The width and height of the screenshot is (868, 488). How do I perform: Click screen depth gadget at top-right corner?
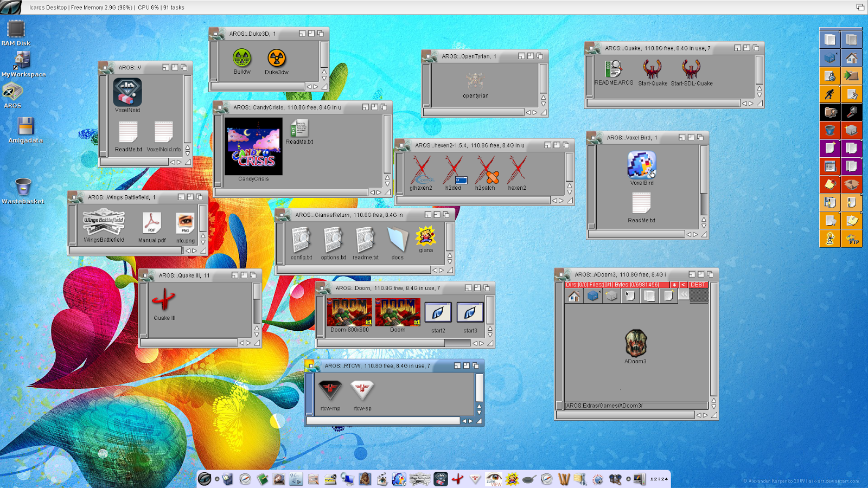pos(860,7)
